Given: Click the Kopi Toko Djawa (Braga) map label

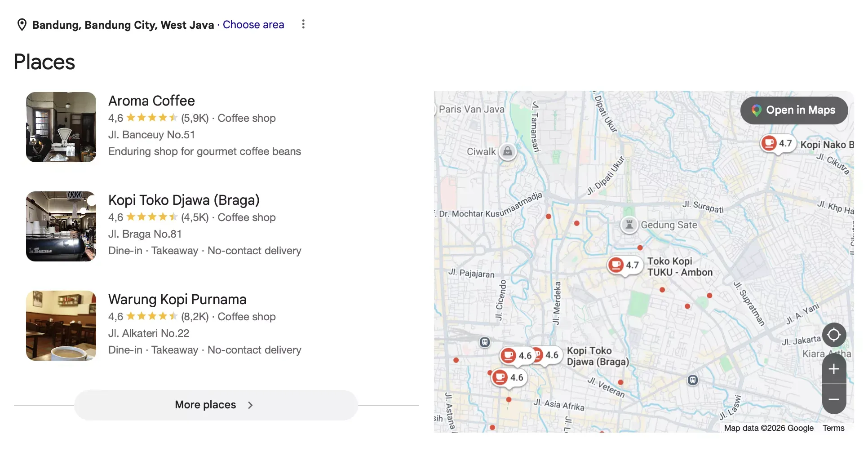Looking at the screenshot, I should click(x=598, y=356).
